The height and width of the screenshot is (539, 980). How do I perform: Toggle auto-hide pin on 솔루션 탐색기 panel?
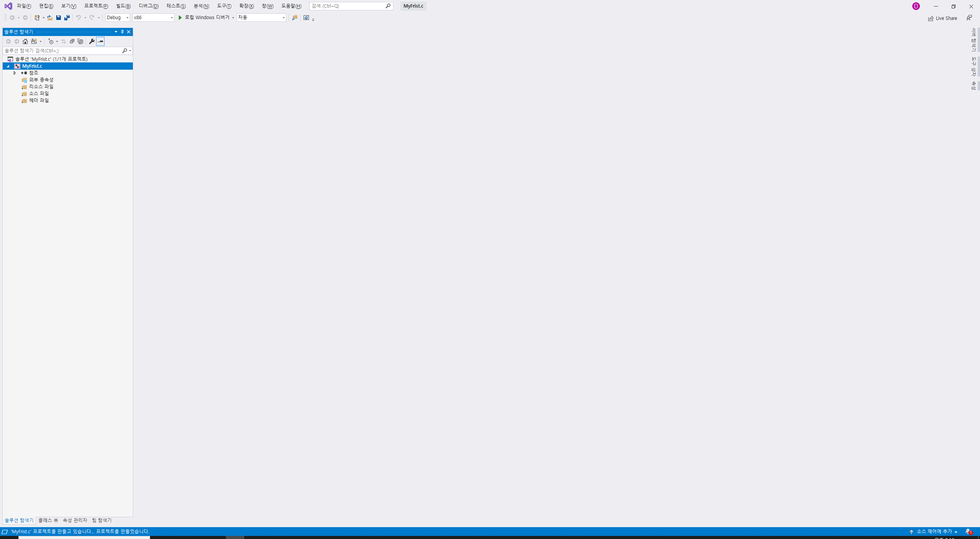[122, 32]
